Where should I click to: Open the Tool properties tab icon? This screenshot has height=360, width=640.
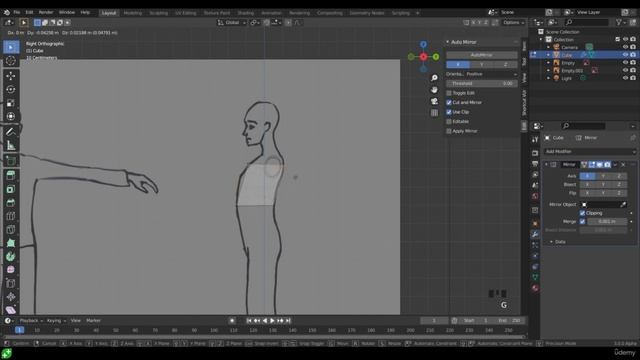pos(535,140)
